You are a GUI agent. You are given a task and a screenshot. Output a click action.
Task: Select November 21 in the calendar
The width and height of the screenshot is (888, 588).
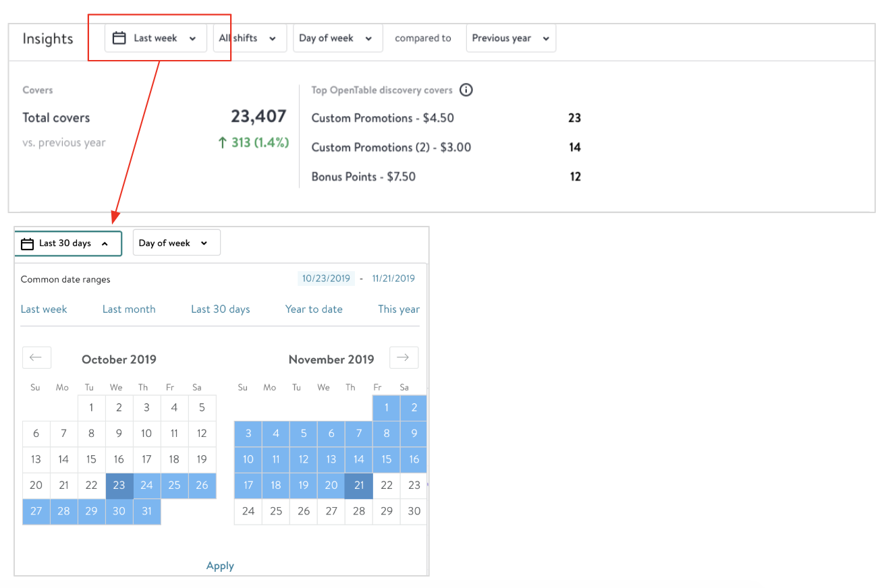[359, 486]
